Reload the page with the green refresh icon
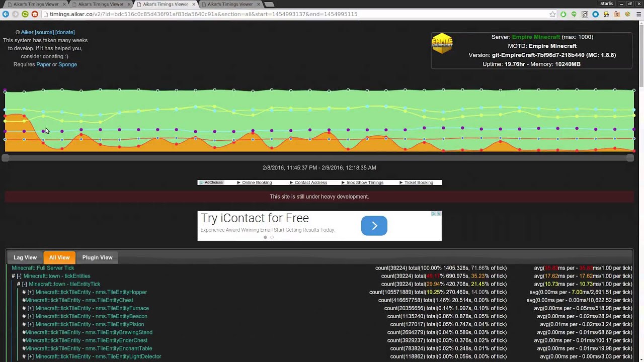 pos(25,14)
